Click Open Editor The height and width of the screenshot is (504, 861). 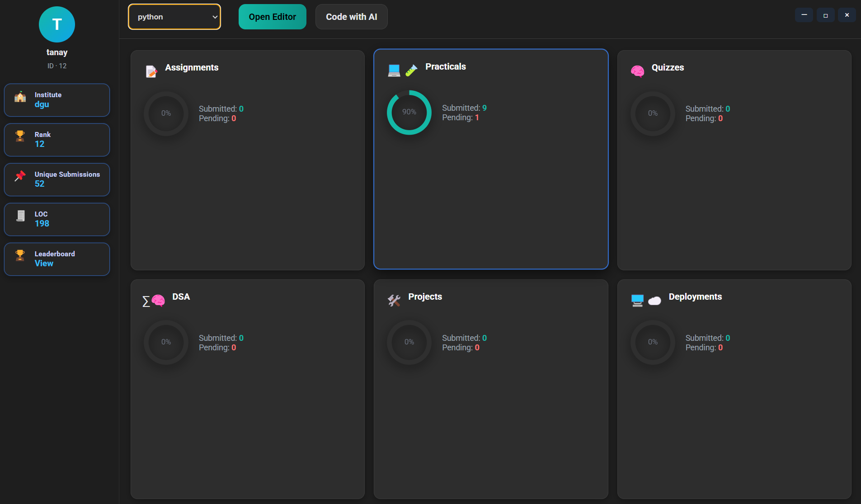(x=272, y=17)
